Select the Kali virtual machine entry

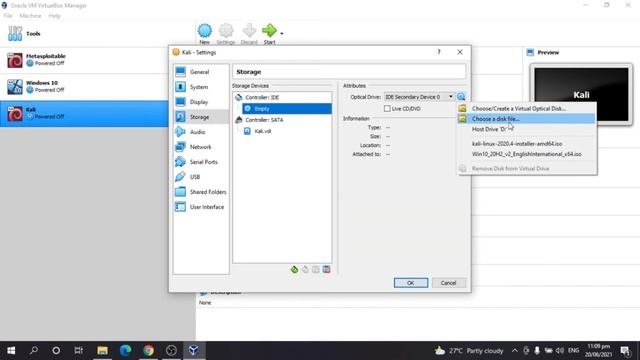pos(84,113)
